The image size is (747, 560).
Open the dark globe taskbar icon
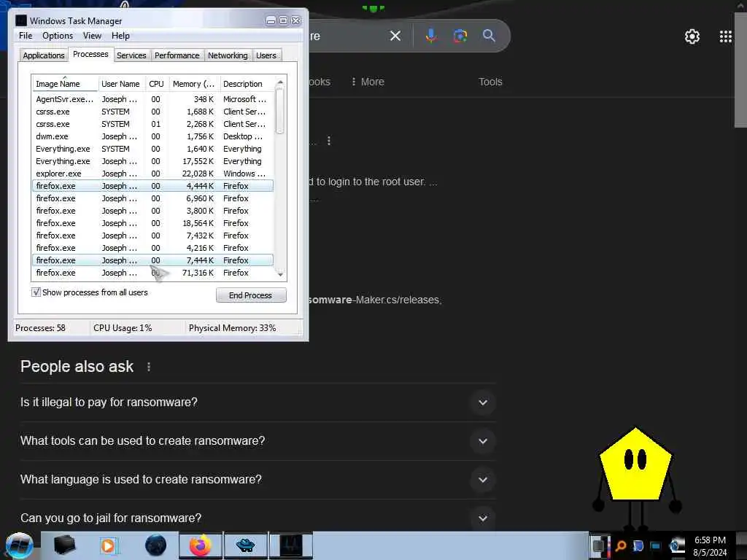[155, 545]
